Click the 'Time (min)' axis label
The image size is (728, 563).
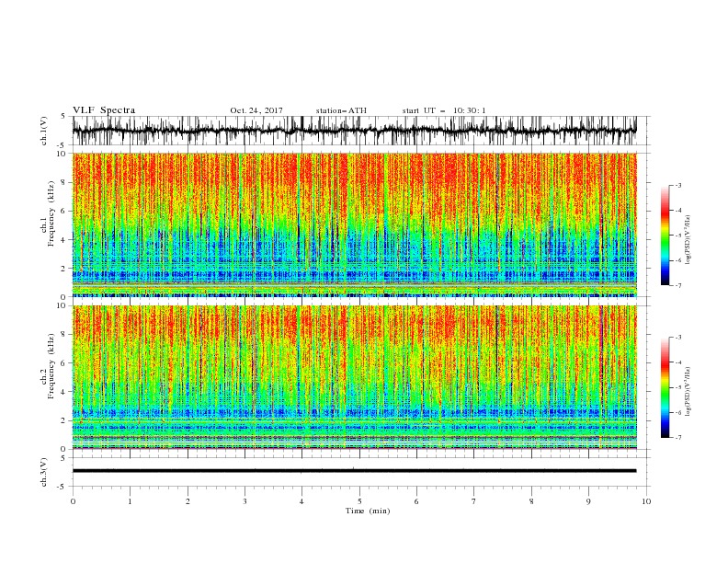coord(368,511)
